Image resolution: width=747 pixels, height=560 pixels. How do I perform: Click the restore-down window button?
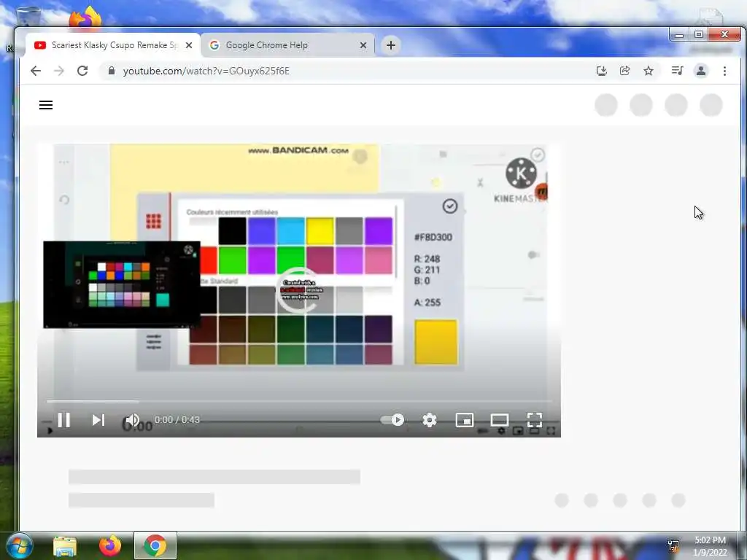click(x=699, y=35)
